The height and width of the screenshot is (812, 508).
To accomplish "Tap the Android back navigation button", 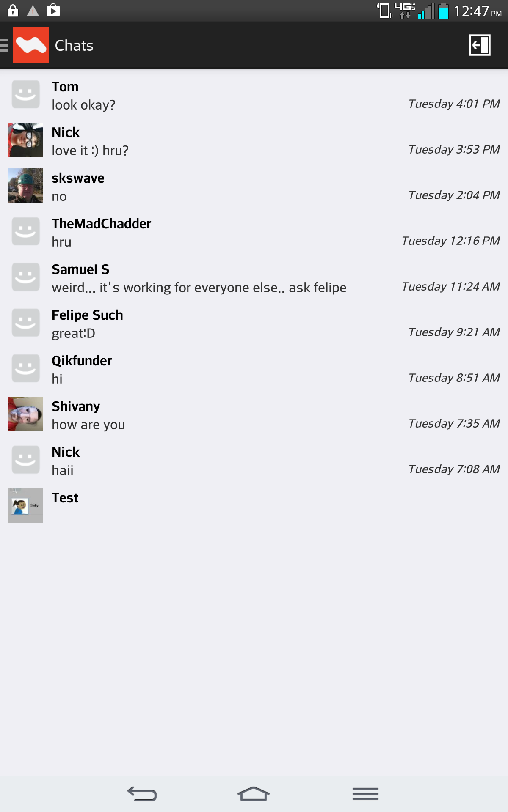I will click(x=142, y=794).
